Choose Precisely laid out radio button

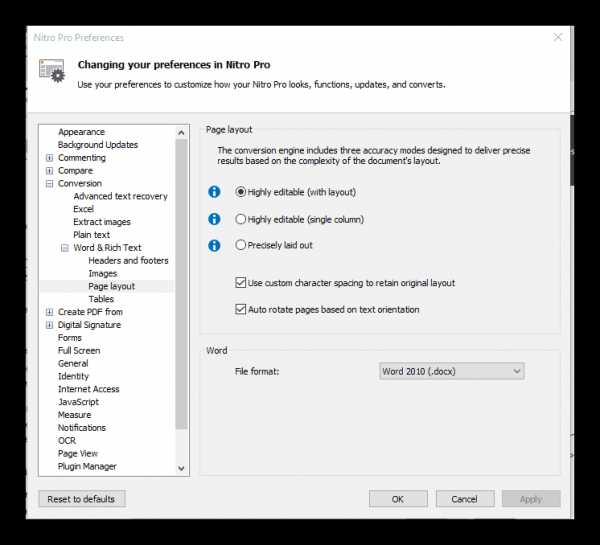pyautogui.click(x=240, y=245)
